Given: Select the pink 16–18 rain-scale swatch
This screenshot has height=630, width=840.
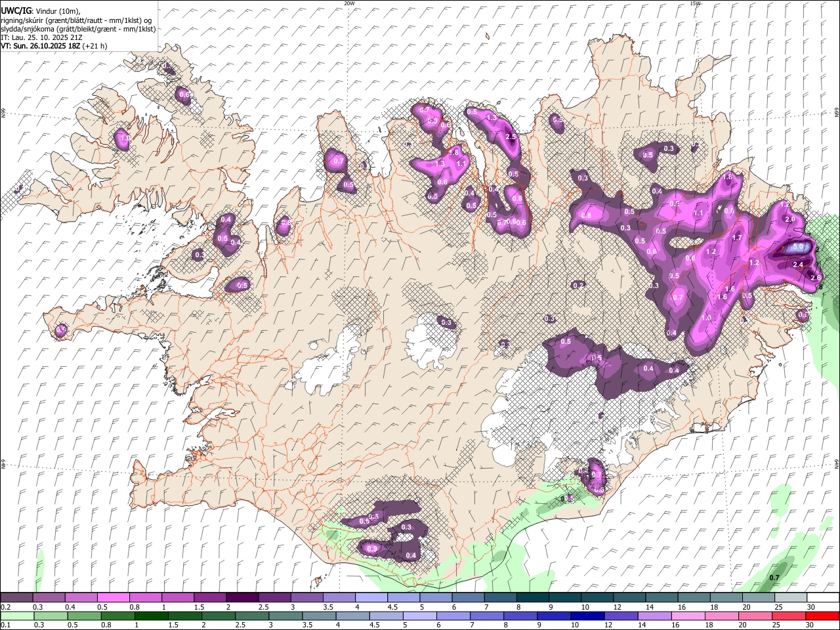Looking at the screenshot, I should (x=688, y=616).
